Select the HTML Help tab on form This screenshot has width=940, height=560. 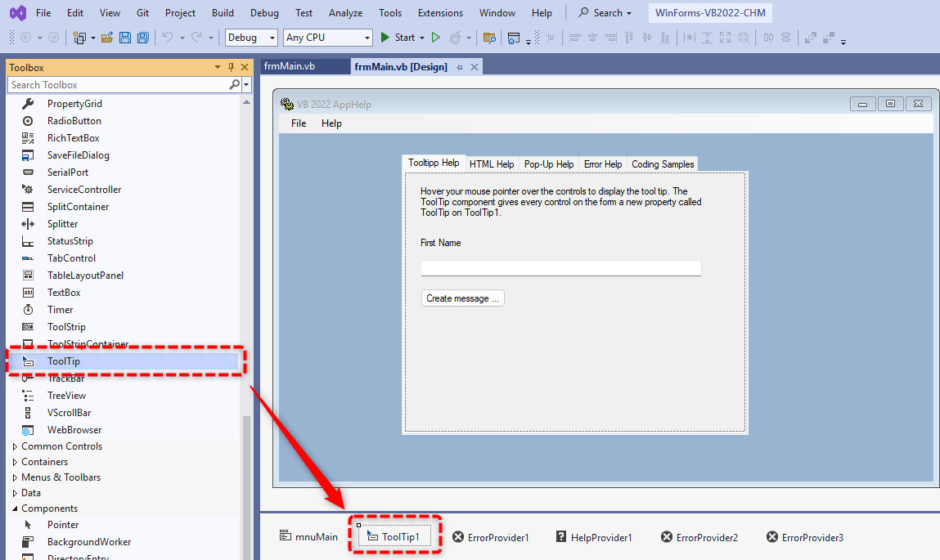coord(492,164)
